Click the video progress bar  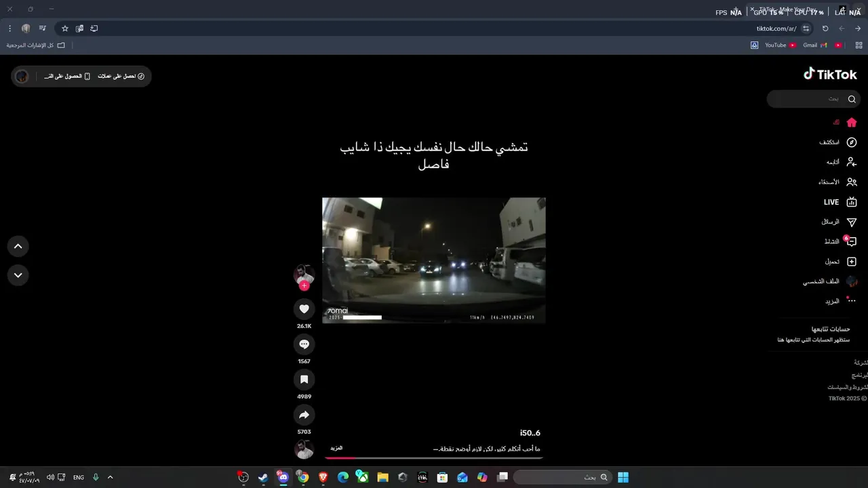[x=434, y=458]
